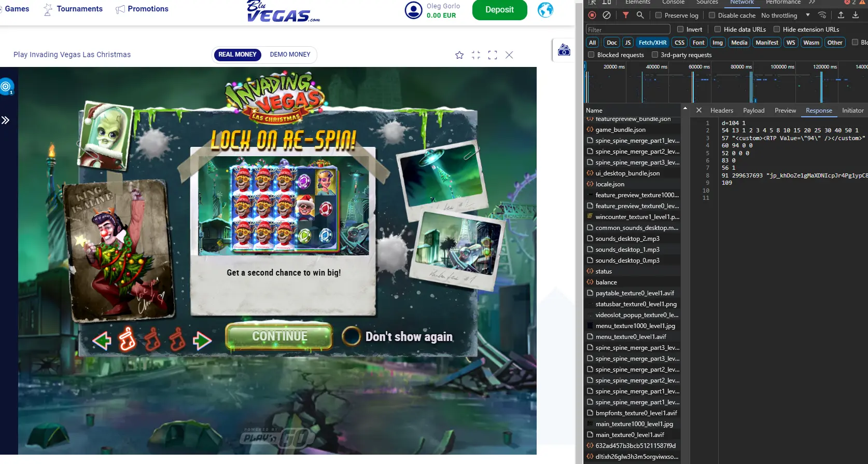Open network conditions wifi icon

point(822,15)
